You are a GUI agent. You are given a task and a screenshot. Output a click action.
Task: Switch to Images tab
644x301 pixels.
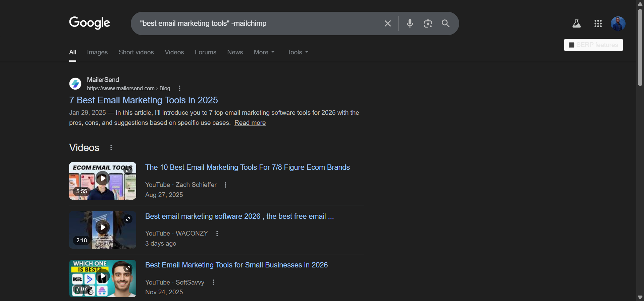[x=97, y=52]
